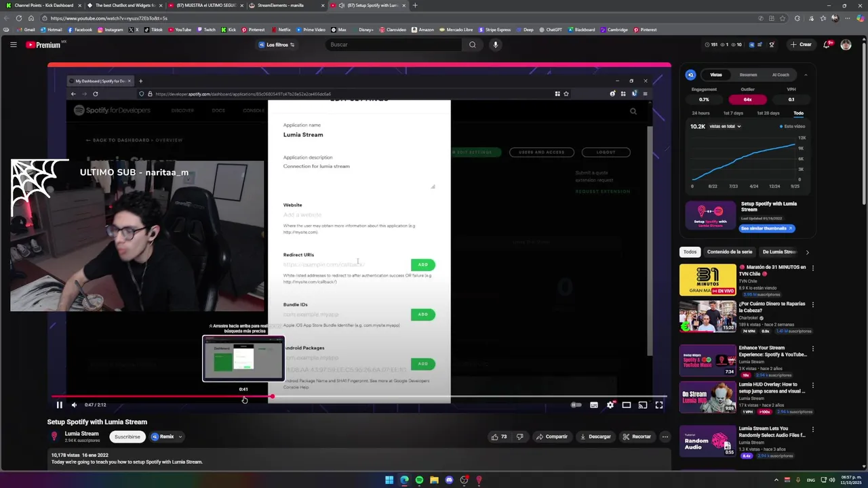Open the 31 Minutos live video thumbnail

[707, 280]
